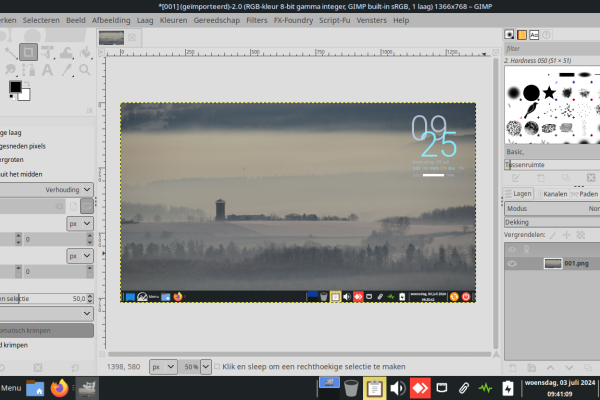Viewport: 600px width, 400px height.
Task: Open the file manager folder icon in taskbar
Action: pos(35,388)
